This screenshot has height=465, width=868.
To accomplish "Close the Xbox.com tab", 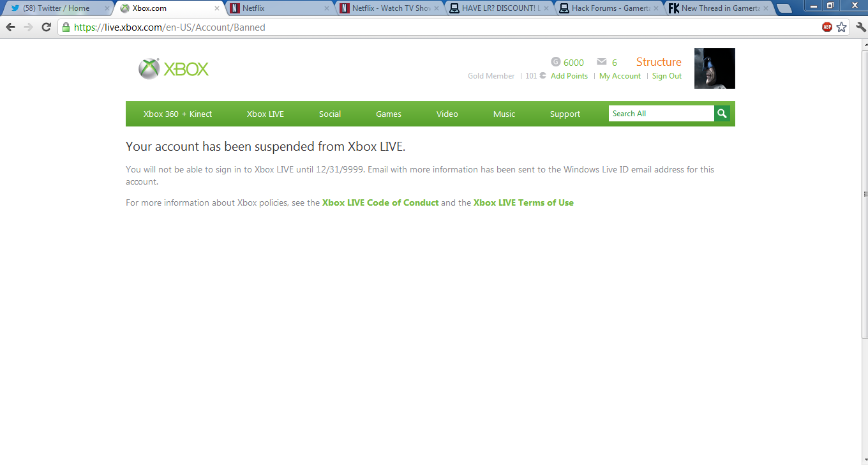I will pyautogui.click(x=217, y=8).
